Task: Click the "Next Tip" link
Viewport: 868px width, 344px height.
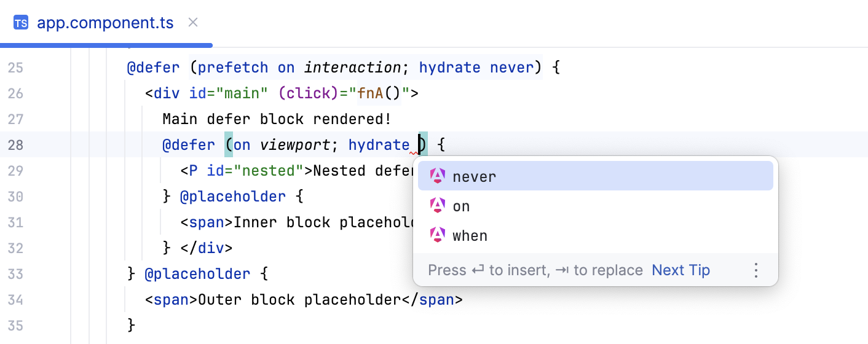Action: [x=681, y=270]
